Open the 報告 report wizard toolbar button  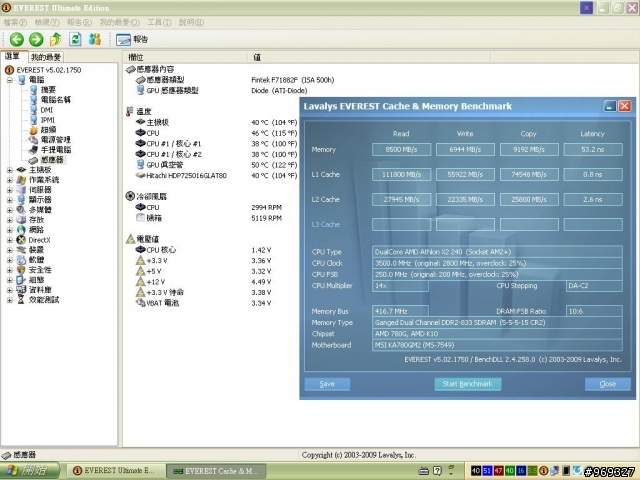point(132,39)
